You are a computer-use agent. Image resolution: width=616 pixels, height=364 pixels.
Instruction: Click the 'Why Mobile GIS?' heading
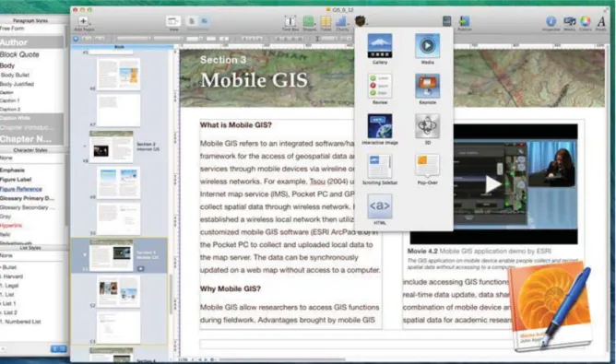[x=231, y=289]
